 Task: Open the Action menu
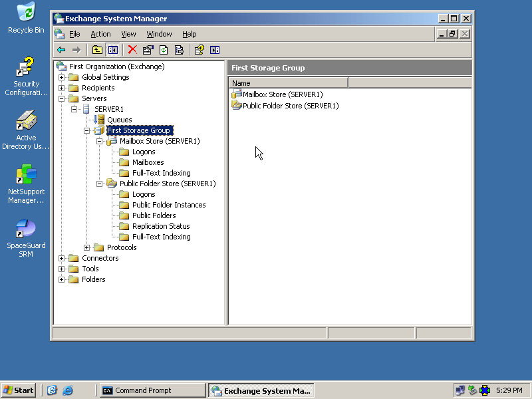tap(100, 34)
